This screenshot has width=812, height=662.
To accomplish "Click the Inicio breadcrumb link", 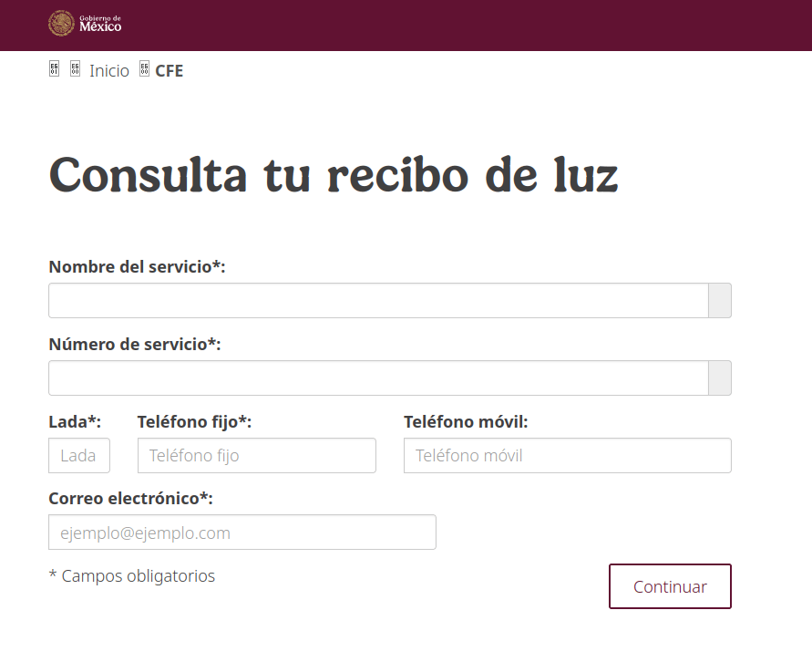I will point(108,70).
